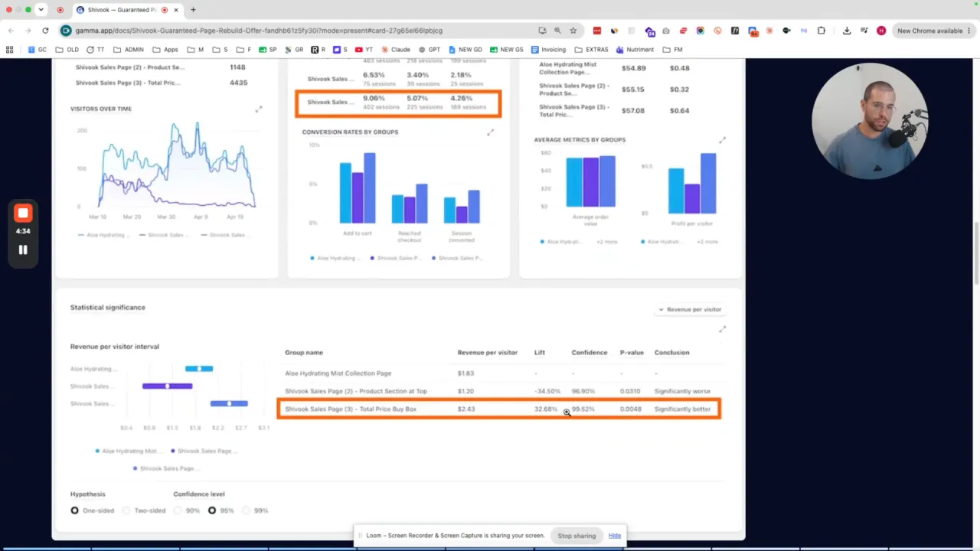Viewport: 980px width, 551px height.
Task: Stop sharing the screen with Loom
Action: click(x=577, y=536)
